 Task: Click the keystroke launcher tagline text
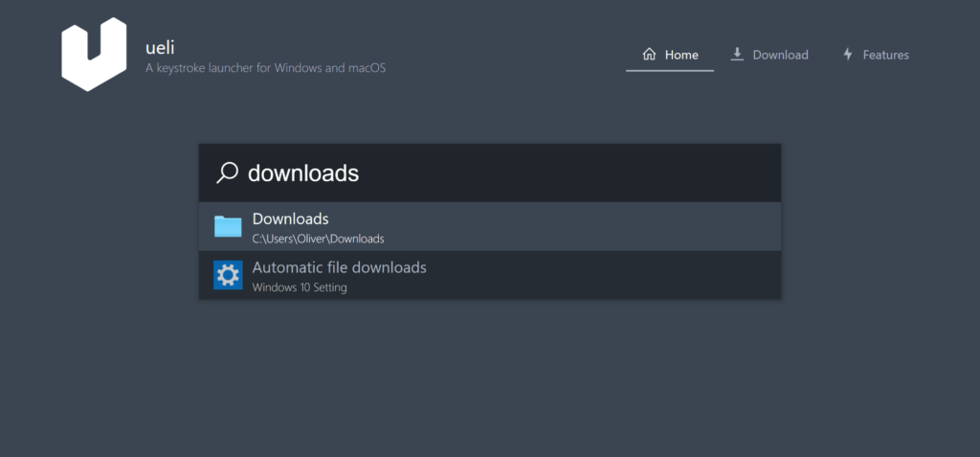coord(266,68)
